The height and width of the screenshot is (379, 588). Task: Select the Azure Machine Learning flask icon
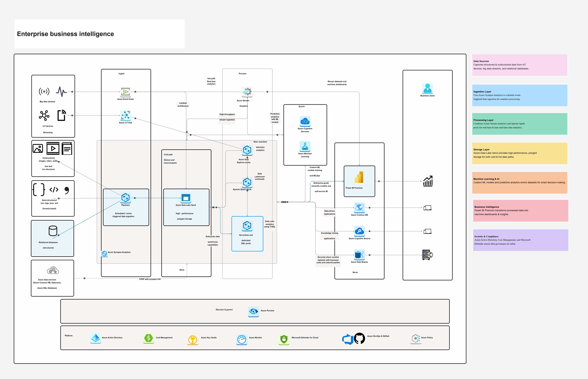tap(305, 146)
